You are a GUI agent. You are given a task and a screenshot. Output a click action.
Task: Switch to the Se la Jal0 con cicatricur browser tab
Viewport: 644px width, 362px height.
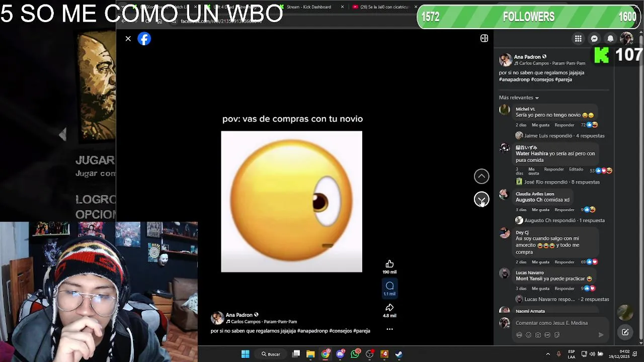click(x=384, y=7)
